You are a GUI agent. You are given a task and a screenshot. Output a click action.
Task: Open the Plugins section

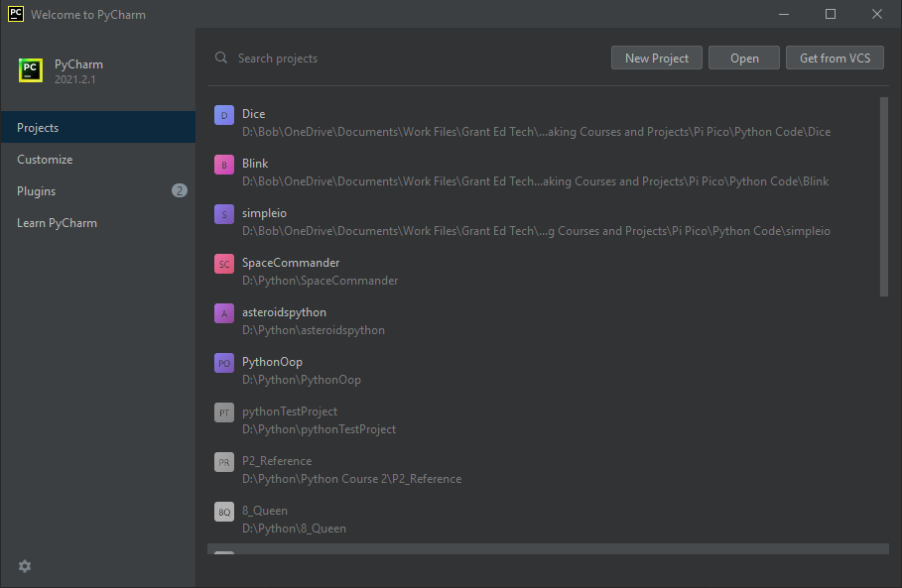click(x=37, y=190)
